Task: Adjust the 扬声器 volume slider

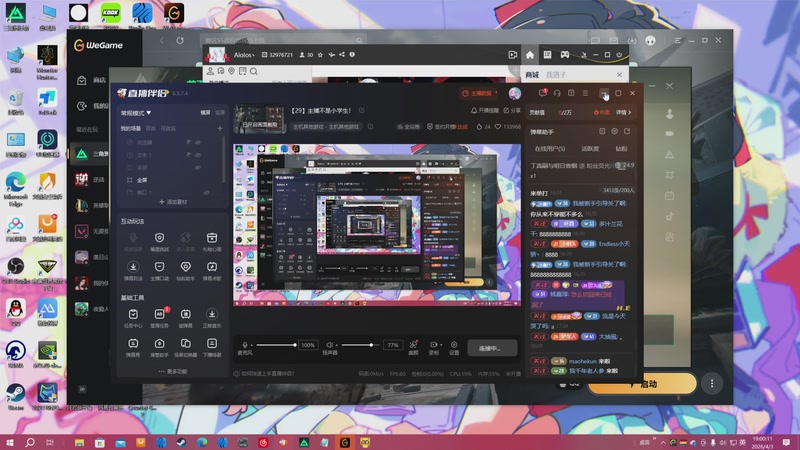Action: [x=361, y=345]
